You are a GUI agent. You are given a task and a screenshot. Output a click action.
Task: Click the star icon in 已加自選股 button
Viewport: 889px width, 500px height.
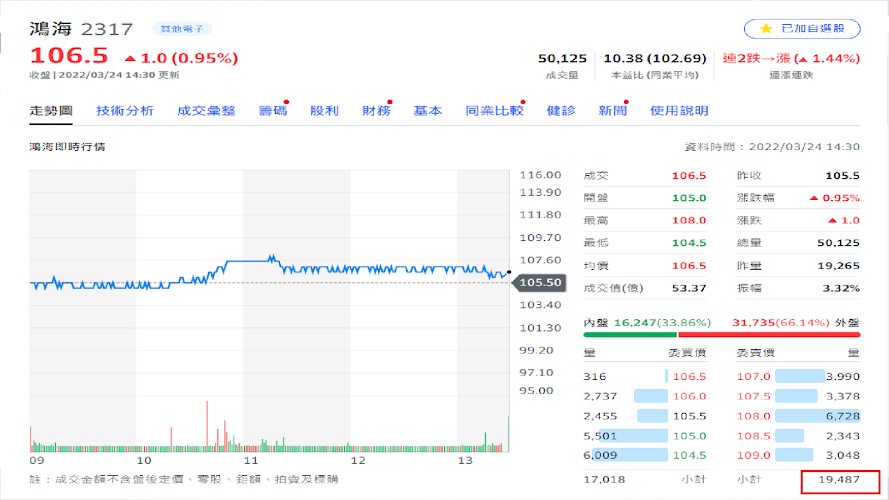tap(766, 29)
